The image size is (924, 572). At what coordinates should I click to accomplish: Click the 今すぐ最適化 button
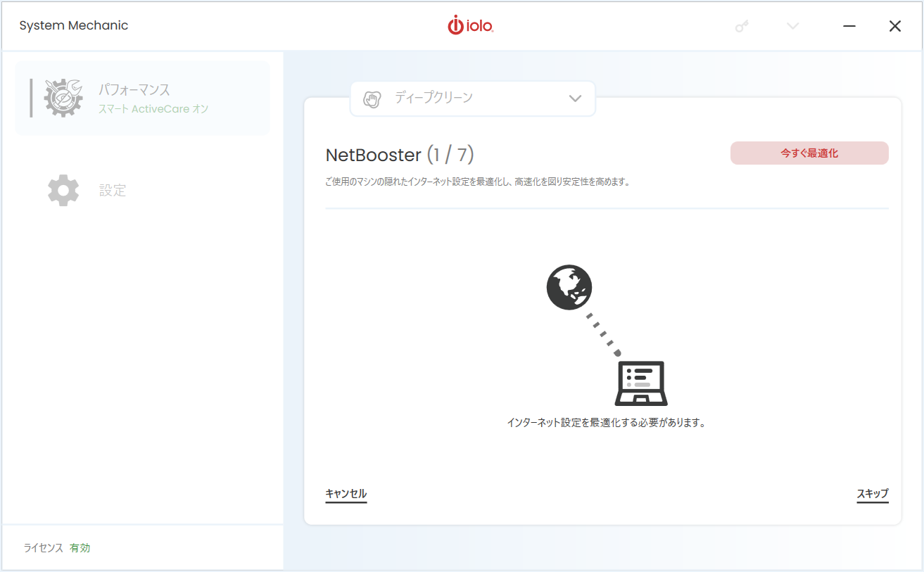click(x=809, y=153)
